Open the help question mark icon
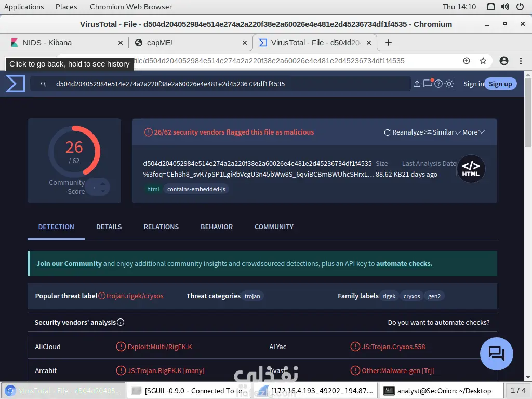 tap(438, 84)
